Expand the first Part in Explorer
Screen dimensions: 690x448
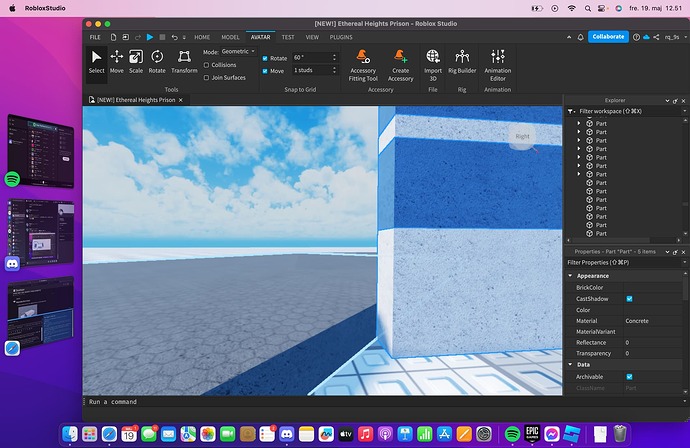(579, 123)
